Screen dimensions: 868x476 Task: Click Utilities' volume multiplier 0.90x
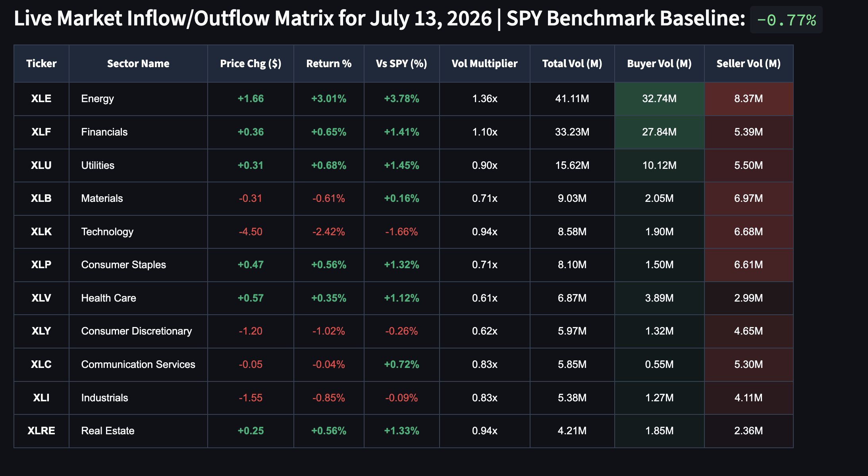(x=485, y=165)
